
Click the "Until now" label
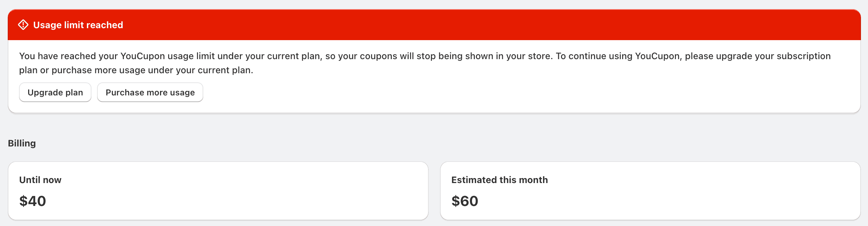pos(40,180)
